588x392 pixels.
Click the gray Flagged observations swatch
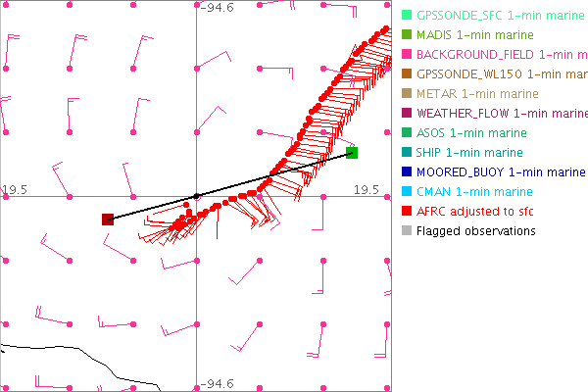407,231
